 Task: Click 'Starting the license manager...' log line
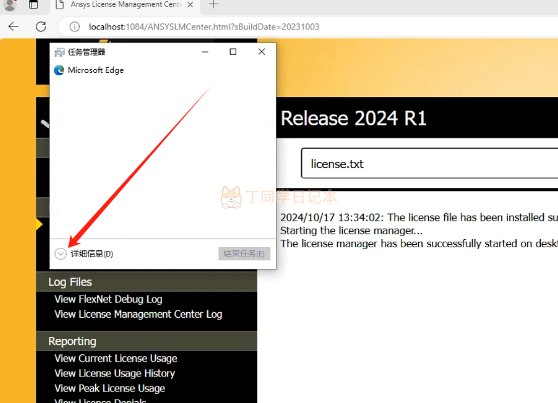click(x=351, y=231)
